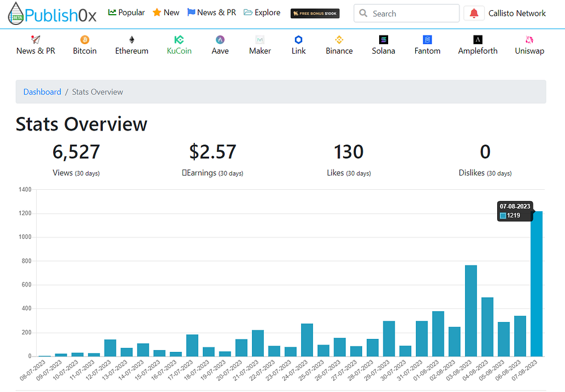Click the Solana logo icon

coord(384,40)
